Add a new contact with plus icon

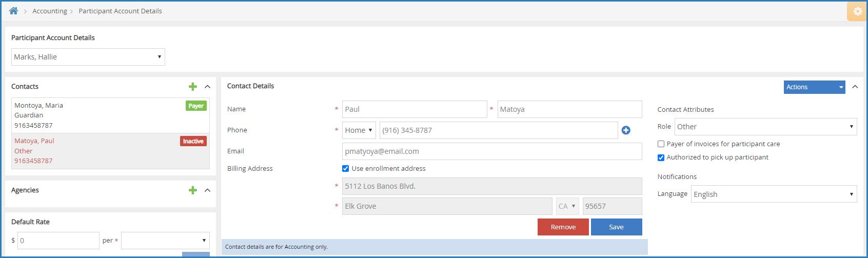tap(193, 87)
